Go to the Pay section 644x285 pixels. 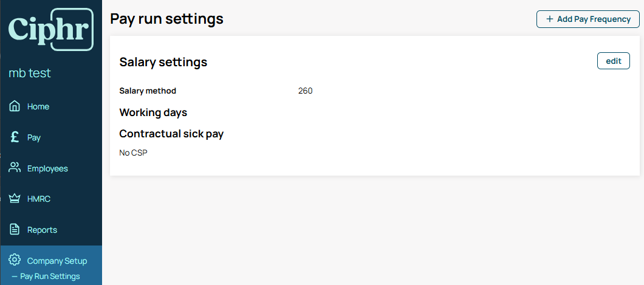(x=51, y=137)
